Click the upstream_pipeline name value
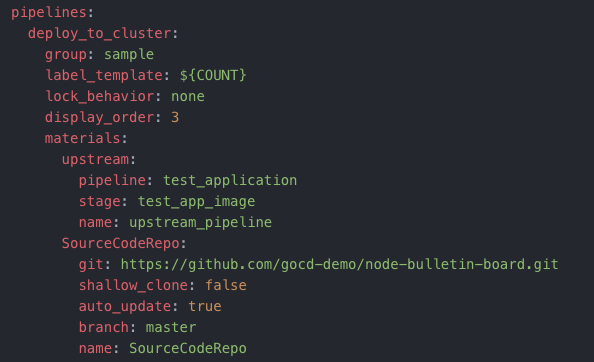 (200, 223)
